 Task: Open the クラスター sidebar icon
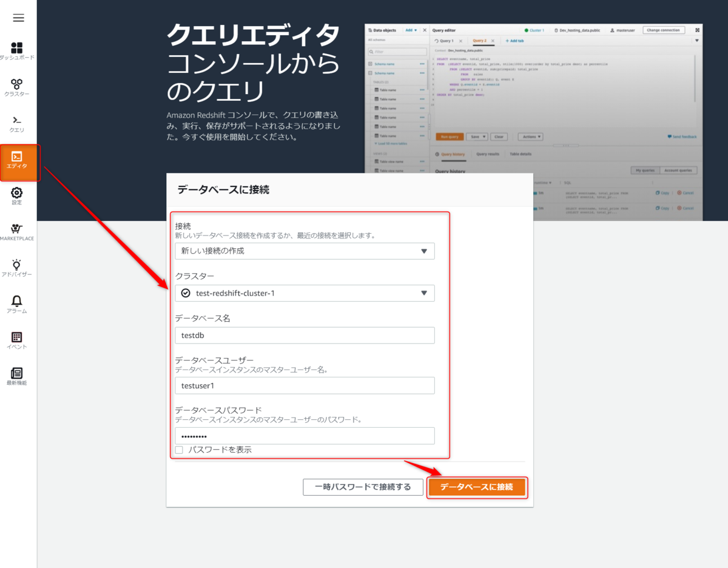[x=17, y=84]
